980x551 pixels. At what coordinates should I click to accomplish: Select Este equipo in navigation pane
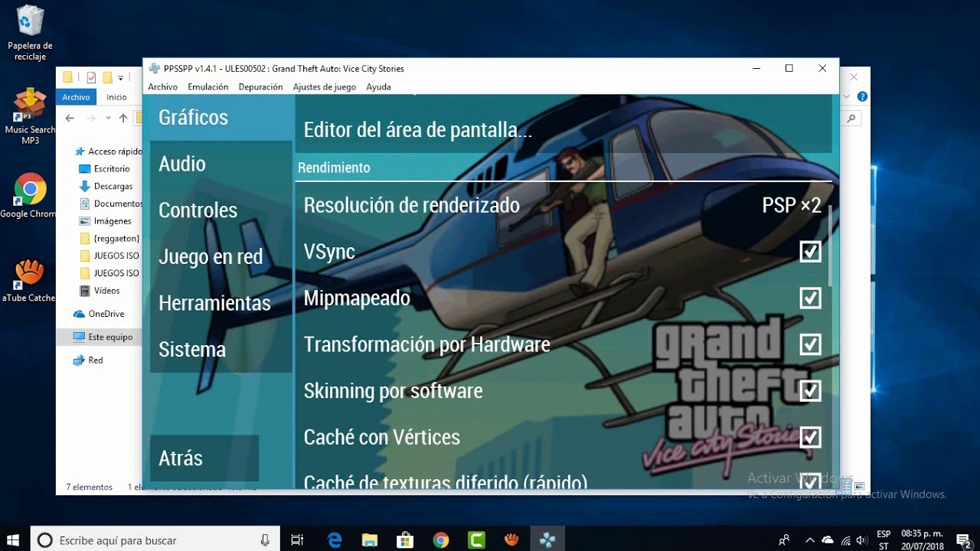click(103, 337)
